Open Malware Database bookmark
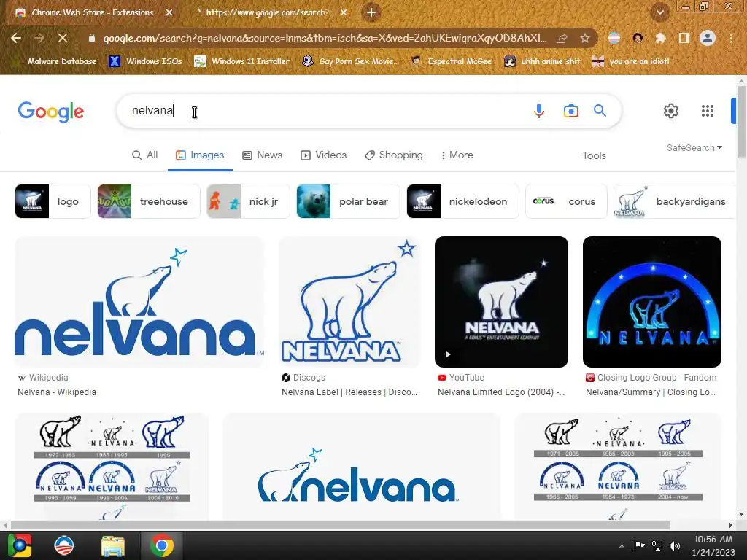 tap(54, 61)
